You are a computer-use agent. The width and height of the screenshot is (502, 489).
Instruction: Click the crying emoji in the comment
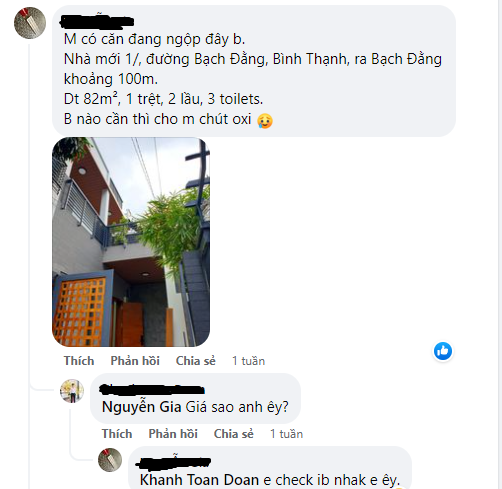point(265,121)
